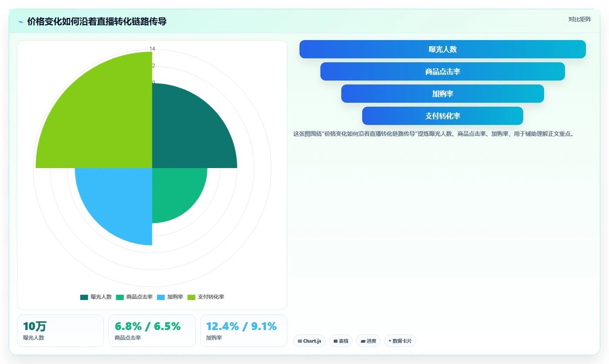
Task: Click the light blue 加购率 legend swatch
Action: point(161,297)
